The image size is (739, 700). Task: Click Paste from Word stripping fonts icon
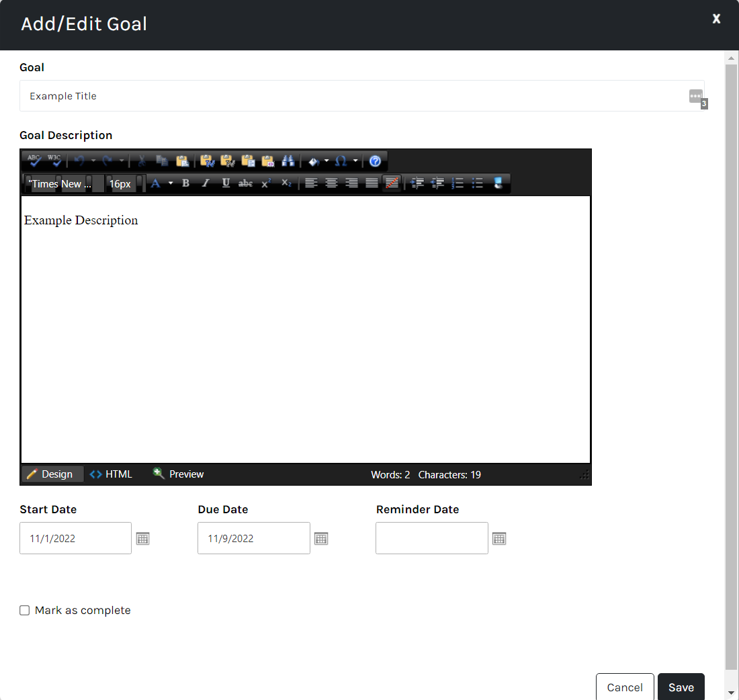[x=228, y=161]
